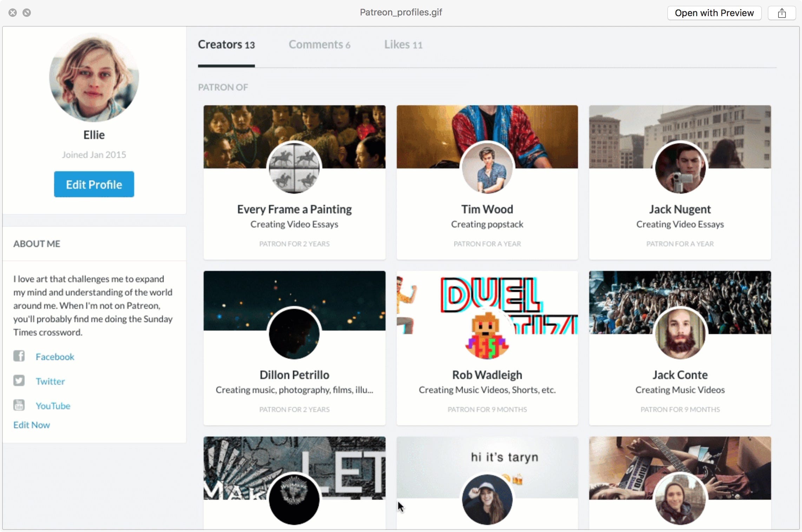The image size is (802, 532).
Task: Click the Twitter bird icon
Action: 19,380
